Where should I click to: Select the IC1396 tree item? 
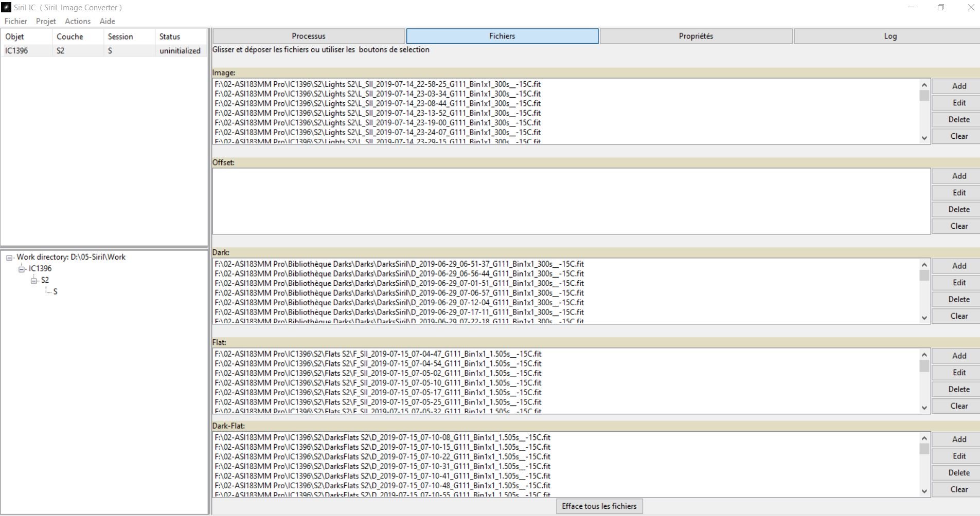40,268
